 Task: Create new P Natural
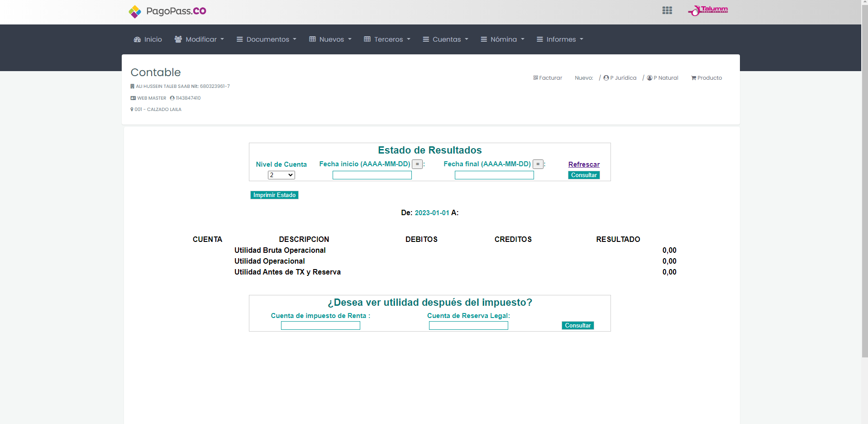pyautogui.click(x=663, y=78)
